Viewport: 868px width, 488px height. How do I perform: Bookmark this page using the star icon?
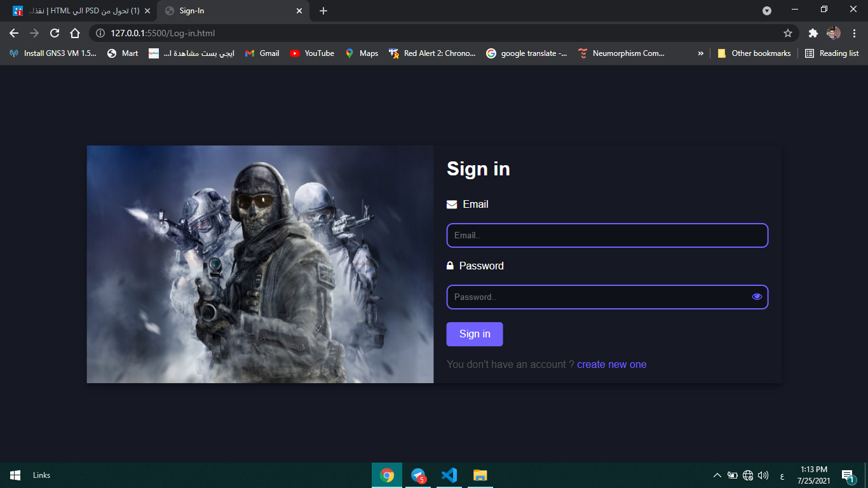coord(788,33)
